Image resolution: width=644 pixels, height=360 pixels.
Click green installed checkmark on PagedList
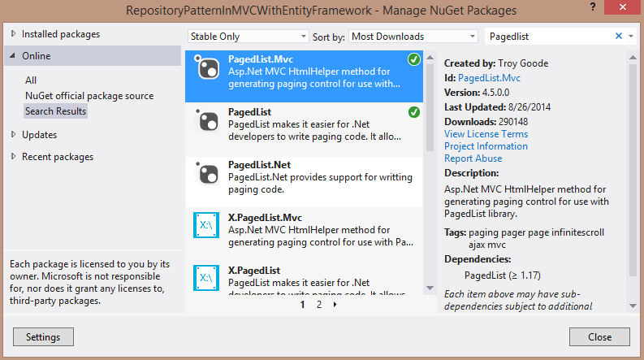point(414,111)
